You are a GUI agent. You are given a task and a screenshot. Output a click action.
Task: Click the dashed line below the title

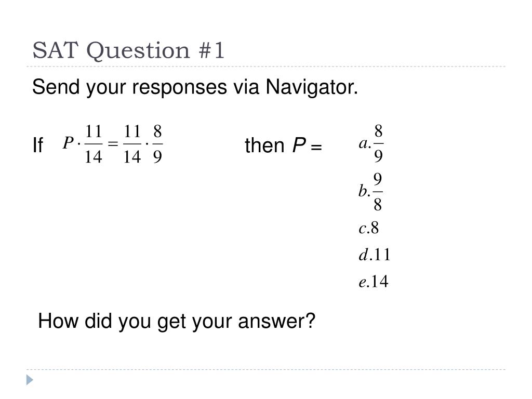[x=266, y=66]
